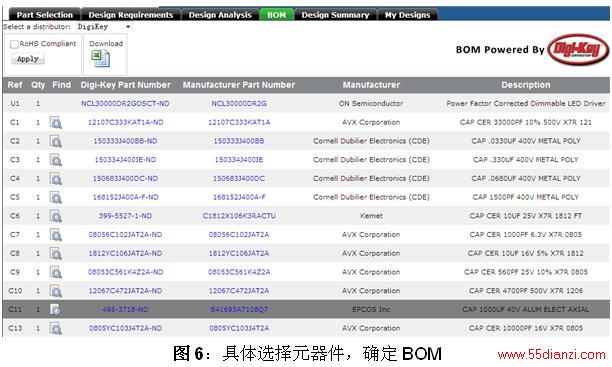Click the Find icon for C1
612x367 pixels.
(56, 123)
